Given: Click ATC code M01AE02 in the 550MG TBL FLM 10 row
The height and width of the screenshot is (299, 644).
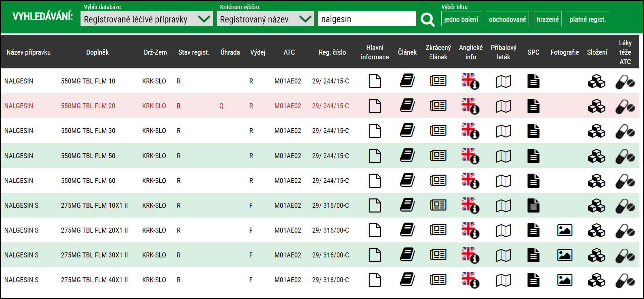Looking at the screenshot, I should click(x=288, y=81).
